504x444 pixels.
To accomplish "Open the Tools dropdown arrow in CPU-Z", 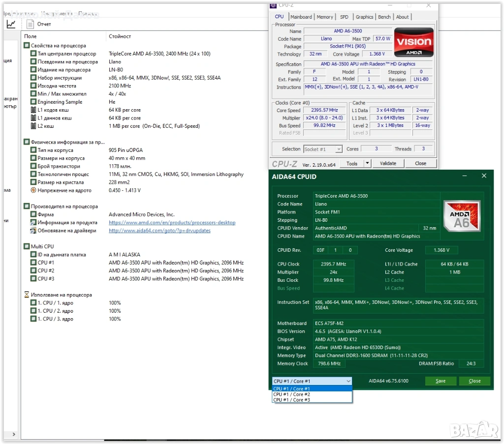I will pyautogui.click(x=367, y=163).
